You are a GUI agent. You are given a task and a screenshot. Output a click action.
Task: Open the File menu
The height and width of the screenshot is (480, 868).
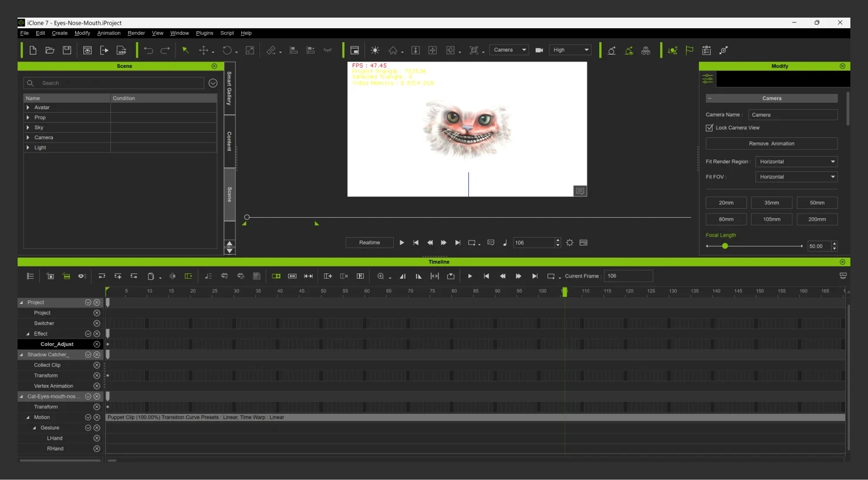tap(25, 33)
